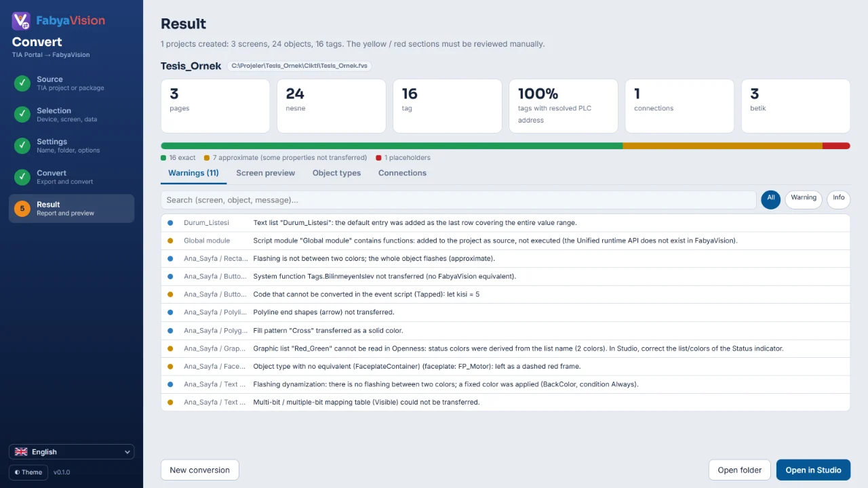868x488 pixels.
Task: Select the Polyline end shapes warning row
Action: coord(505,312)
